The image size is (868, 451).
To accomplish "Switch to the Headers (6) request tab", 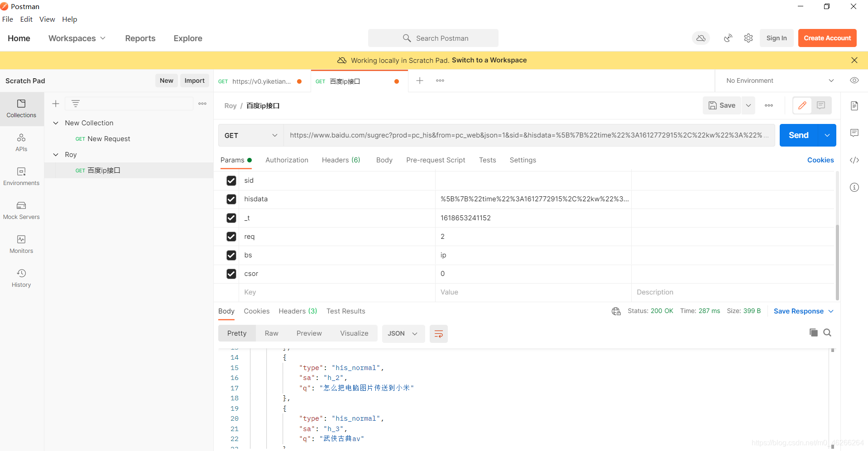I will point(341,160).
